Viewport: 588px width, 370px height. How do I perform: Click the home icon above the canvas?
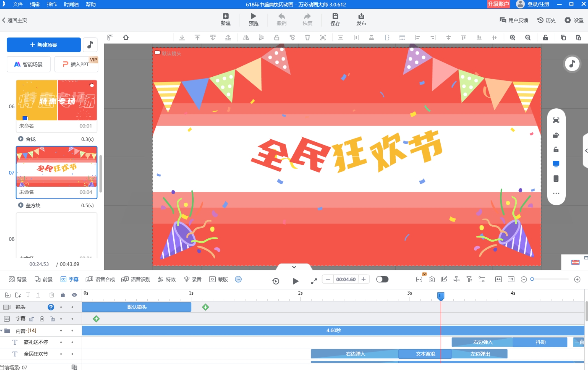126,38
